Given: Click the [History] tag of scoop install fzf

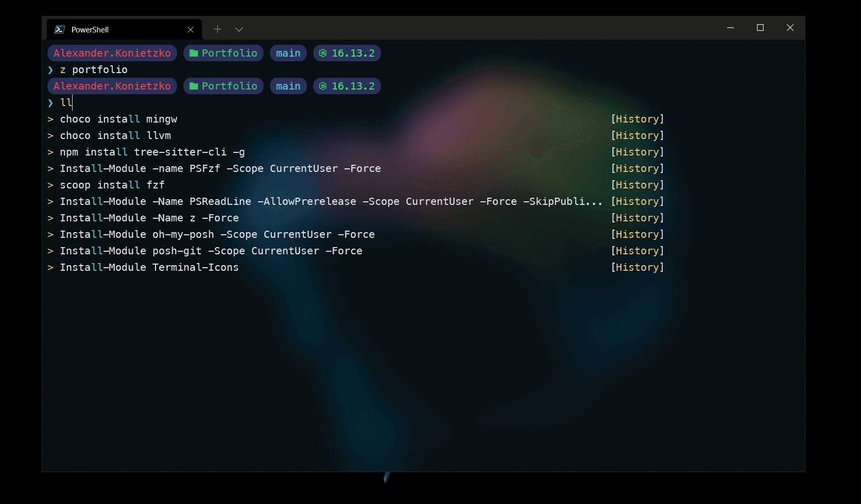Looking at the screenshot, I should click(x=638, y=185).
